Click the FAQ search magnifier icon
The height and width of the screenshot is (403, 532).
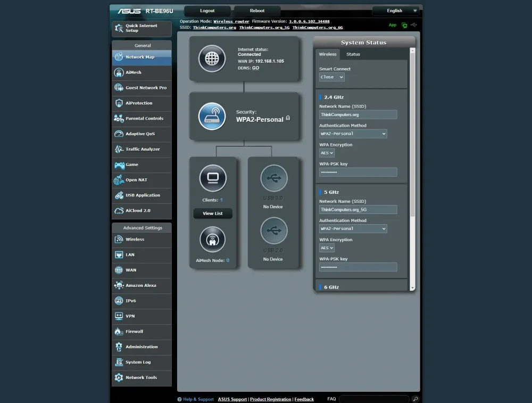pos(415,399)
